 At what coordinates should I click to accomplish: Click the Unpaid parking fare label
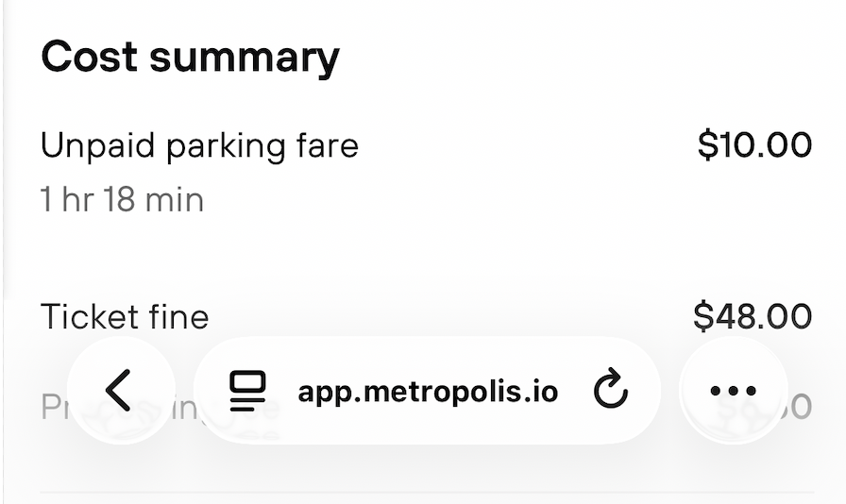coord(199,146)
